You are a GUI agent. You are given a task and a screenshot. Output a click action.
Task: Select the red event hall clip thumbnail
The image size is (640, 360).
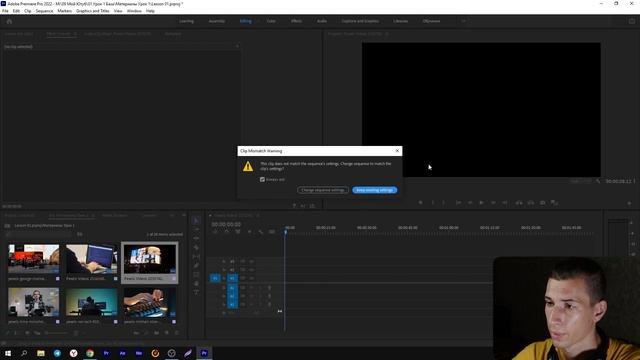[33, 259]
